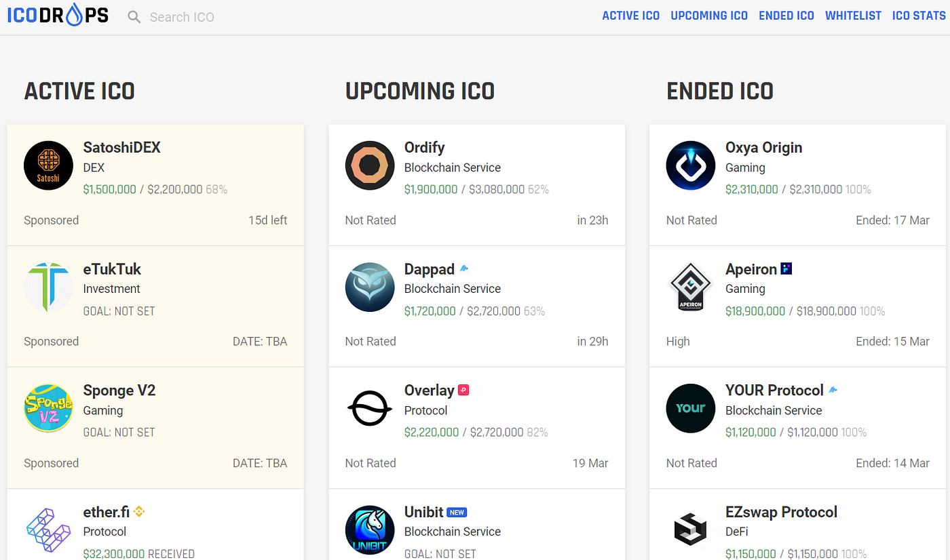Viewport: 950px width, 560px height.
Task: Click 'Ended: 14 Mar' on YOUR Protocol
Action: pos(893,463)
